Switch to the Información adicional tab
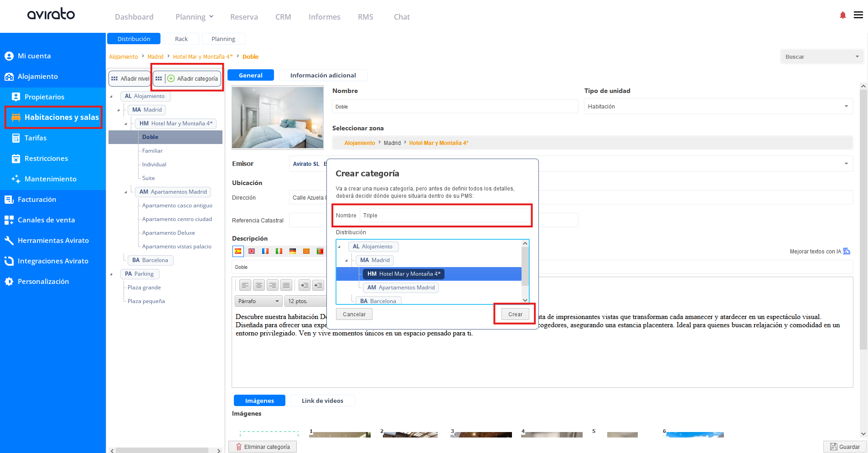The width and height of the screenshot is (868, 453). pyautogui.click(x=323, y=75)
